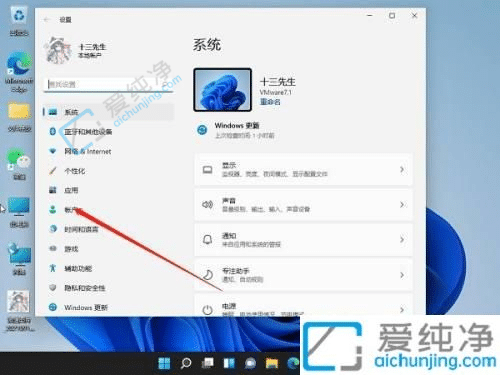Open 游戏 gaming settings
500x375 pixels.
[71, 249]
